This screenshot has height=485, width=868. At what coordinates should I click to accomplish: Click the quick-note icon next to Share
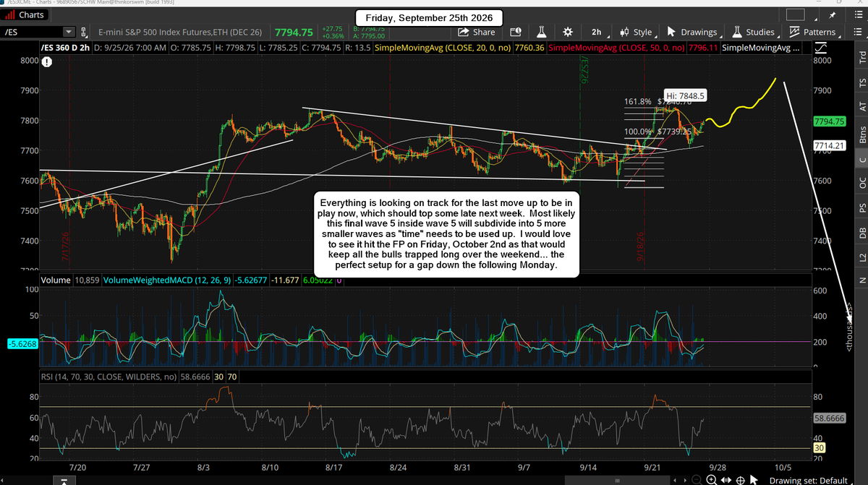(x=515, y=32)
